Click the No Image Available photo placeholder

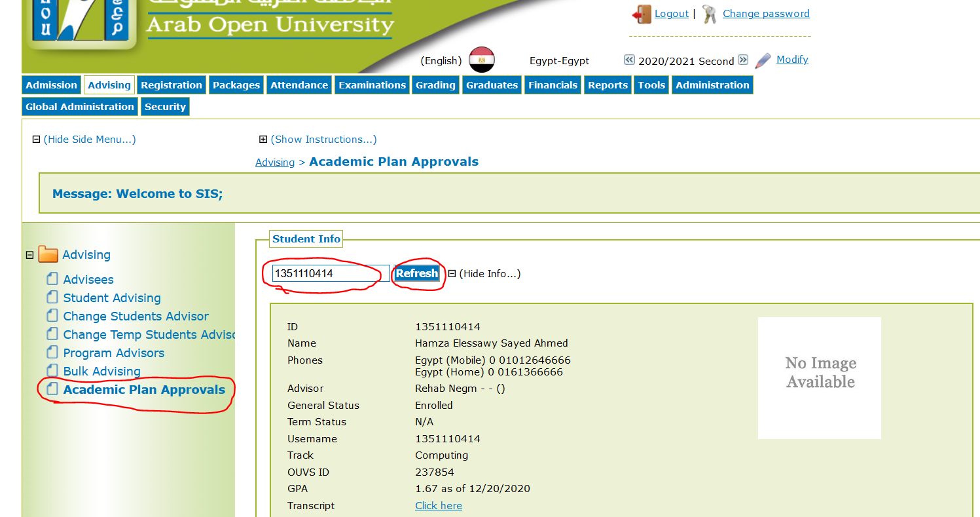[820, 378]
